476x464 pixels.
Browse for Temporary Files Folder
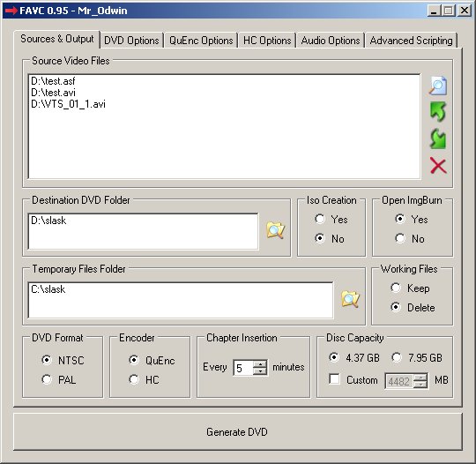tap(350, 299)
